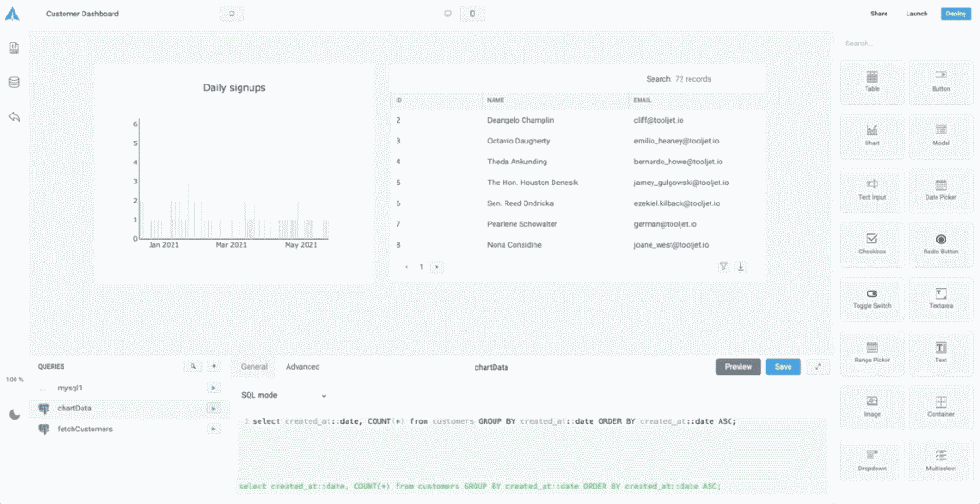Click the 100 % zoom indicator
Viewport: 980px width, 504px height.
click(15, 380)
